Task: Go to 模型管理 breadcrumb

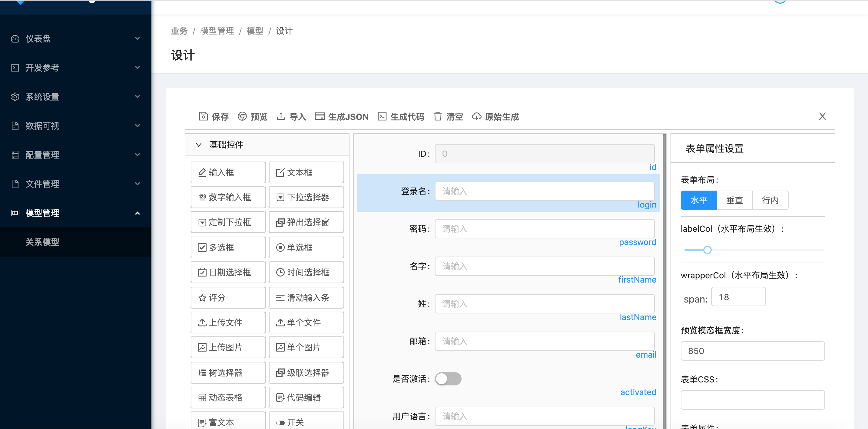Action: [217, 31]
